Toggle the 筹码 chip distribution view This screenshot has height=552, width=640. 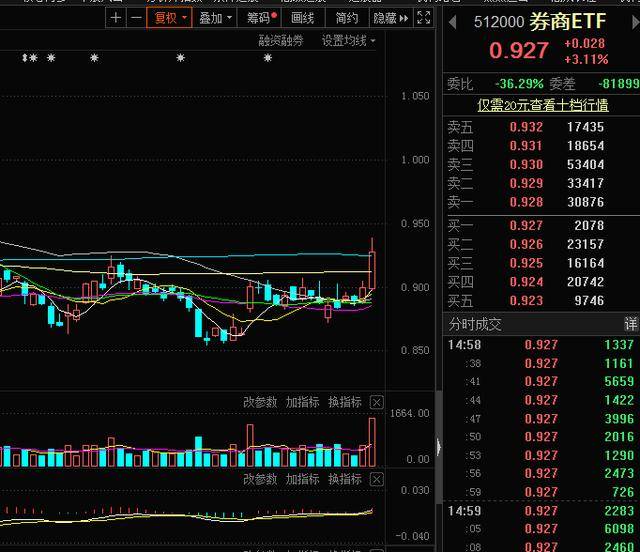tap(262, 18)
